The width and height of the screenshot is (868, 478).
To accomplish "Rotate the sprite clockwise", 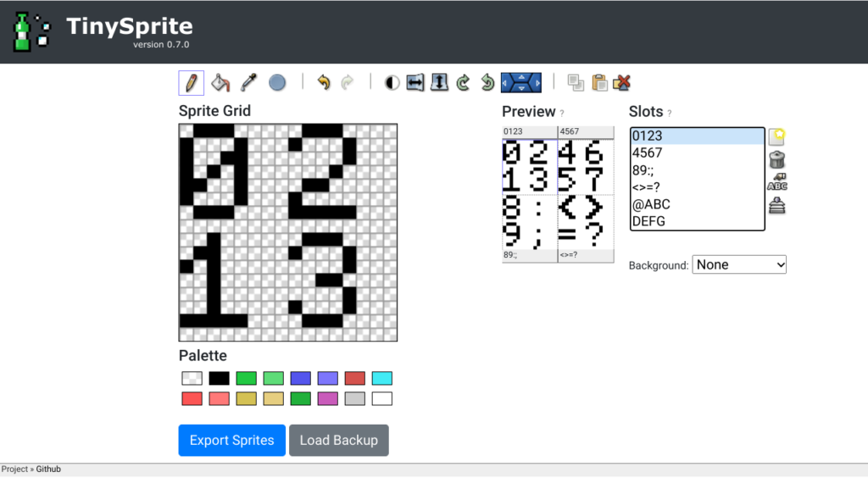I will pos(463,82).
